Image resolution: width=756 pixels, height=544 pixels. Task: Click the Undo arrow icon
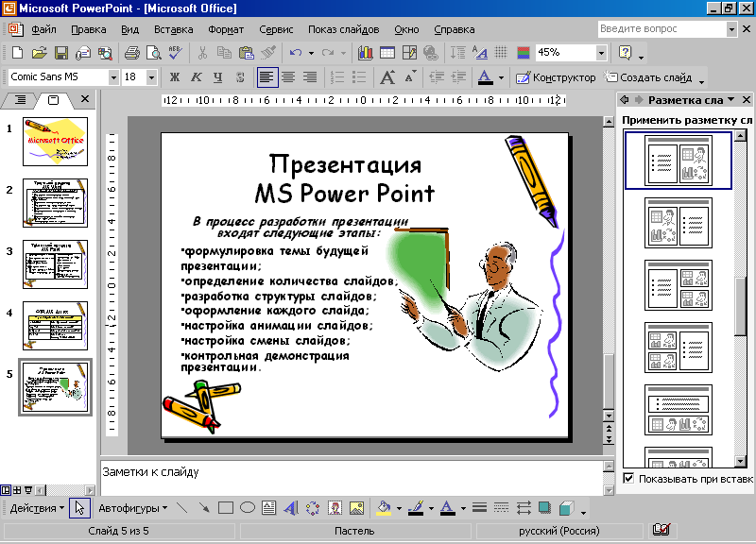(296, 53)
